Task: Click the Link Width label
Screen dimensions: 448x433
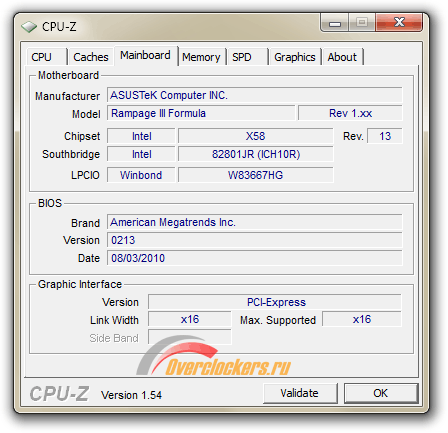Action: tap(114, 320)
